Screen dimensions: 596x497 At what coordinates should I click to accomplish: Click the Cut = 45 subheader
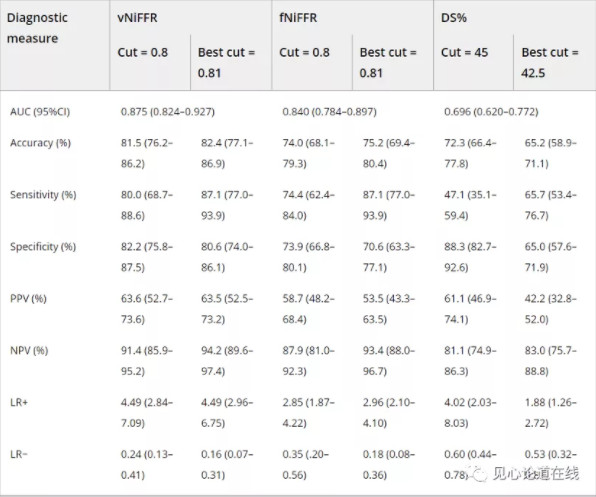[464, 52]
